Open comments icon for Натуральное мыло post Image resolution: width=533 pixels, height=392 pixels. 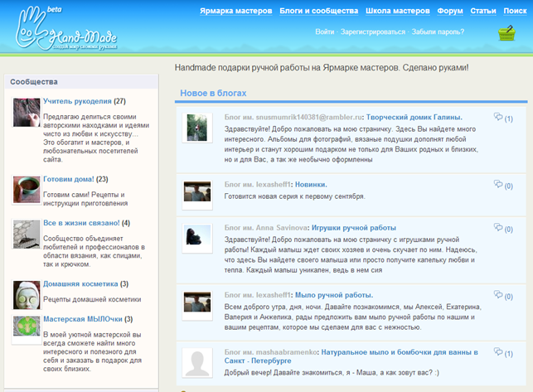click(498, 352)
